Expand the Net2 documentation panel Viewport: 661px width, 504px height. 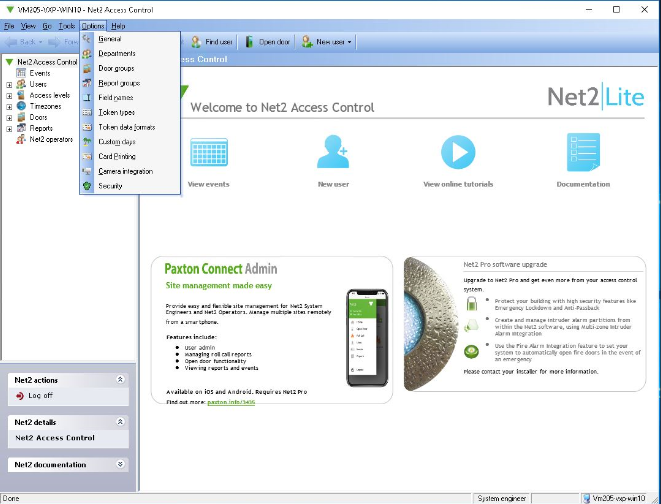click(x=120, y=464)
